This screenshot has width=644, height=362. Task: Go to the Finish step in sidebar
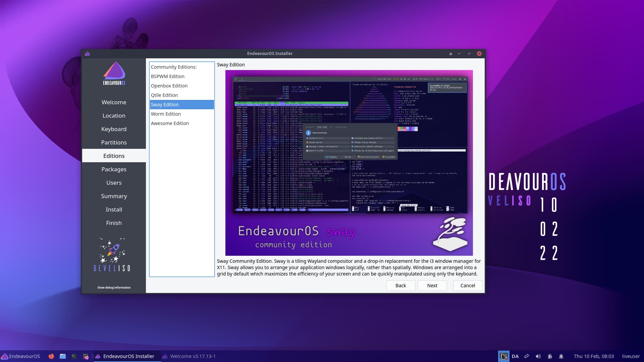114,223
